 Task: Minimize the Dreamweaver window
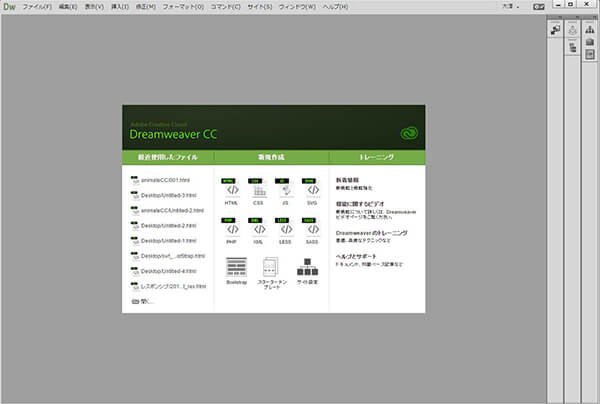click(559, 5)
